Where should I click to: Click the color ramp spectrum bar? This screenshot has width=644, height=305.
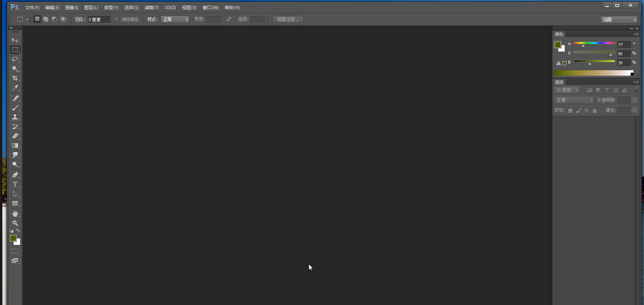(x=593, y=73)
